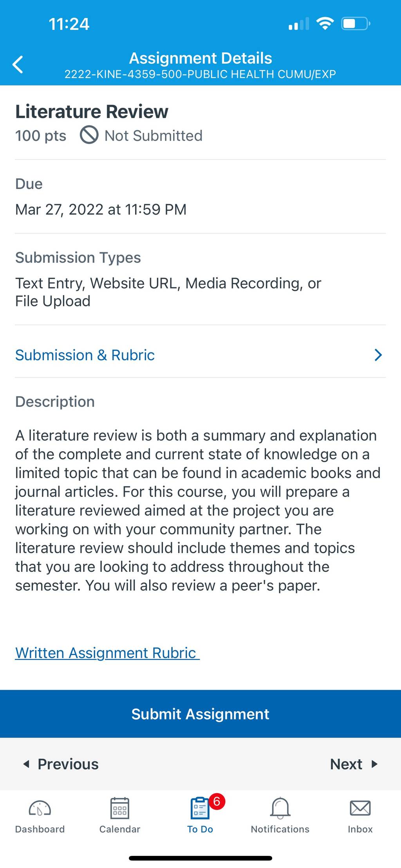401x868 pixels.
Task: Tap the Not Submitted status icon
Action: [x=89, y=135]
